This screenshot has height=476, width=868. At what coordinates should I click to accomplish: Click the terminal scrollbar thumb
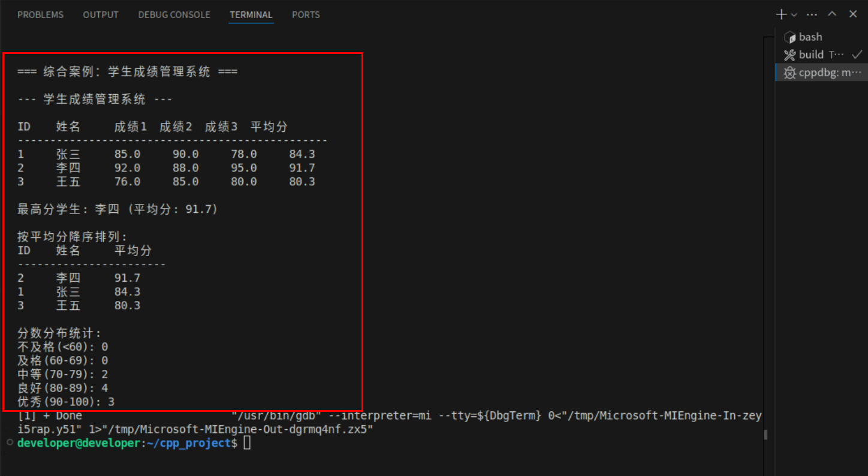pos(765,435)
